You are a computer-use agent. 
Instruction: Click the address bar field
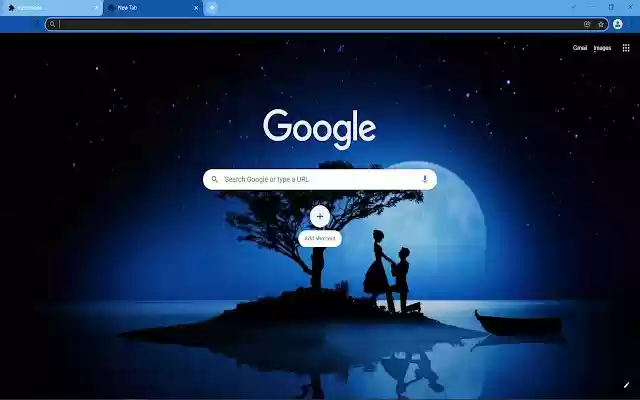point(327,24)
